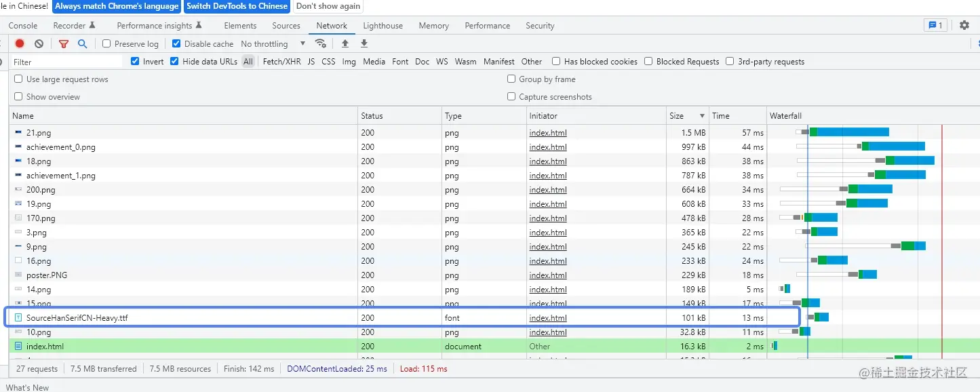Check Blocked Requests option
The width and height of the screenshot is (980, 392).
point(648,61)
